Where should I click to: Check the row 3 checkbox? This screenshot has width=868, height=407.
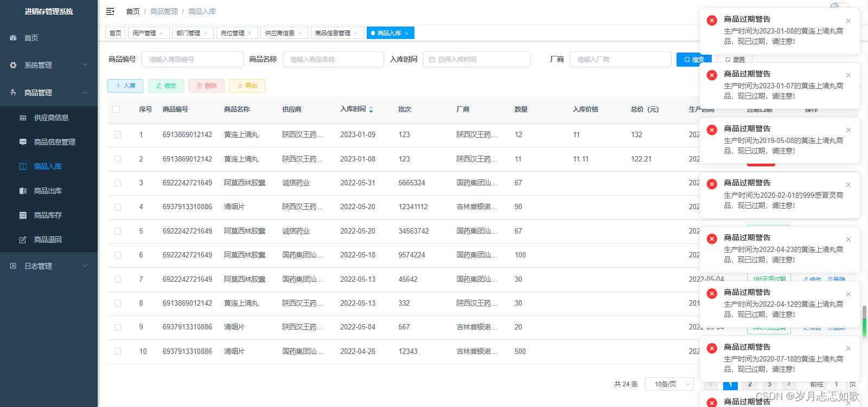tap(118, 183)
